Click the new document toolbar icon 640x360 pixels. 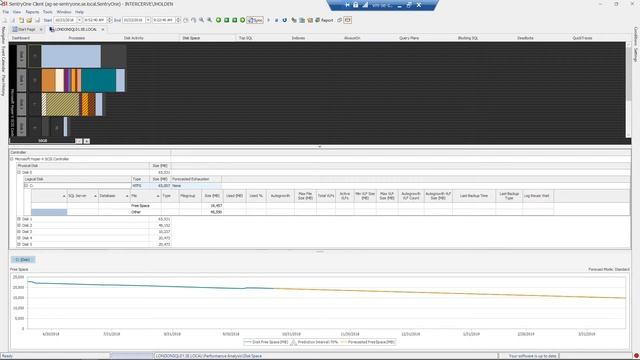click(x=21, y=20)
